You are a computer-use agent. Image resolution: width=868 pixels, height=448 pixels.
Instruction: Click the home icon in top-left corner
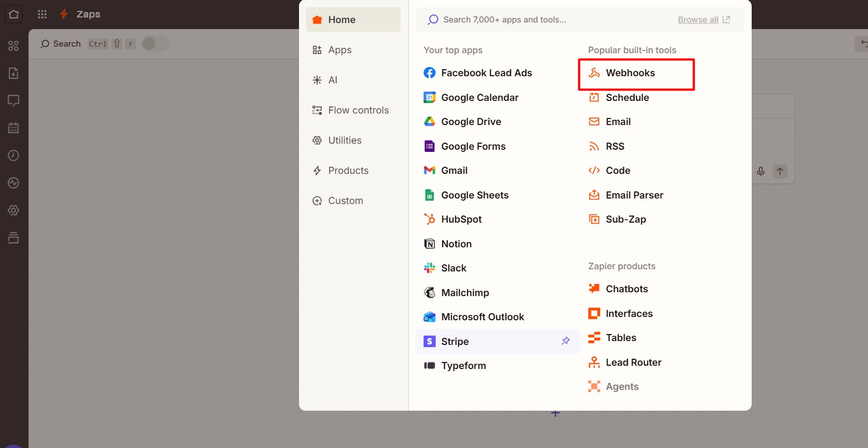[x=14, y=14]
